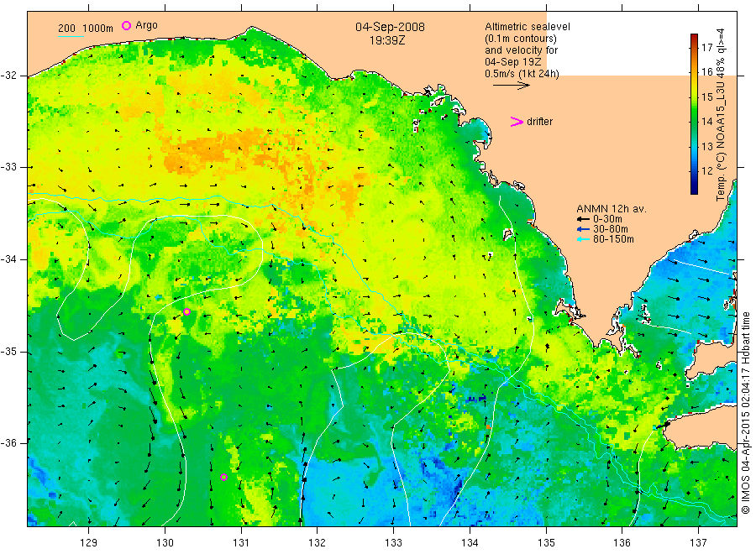Click the 12 degree color bar label
This screenshot has height=554, width=756.
click(706, 170)
